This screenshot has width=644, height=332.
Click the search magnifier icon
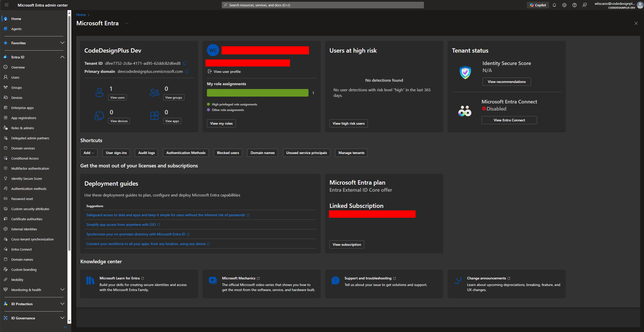(x=225, y=5)
